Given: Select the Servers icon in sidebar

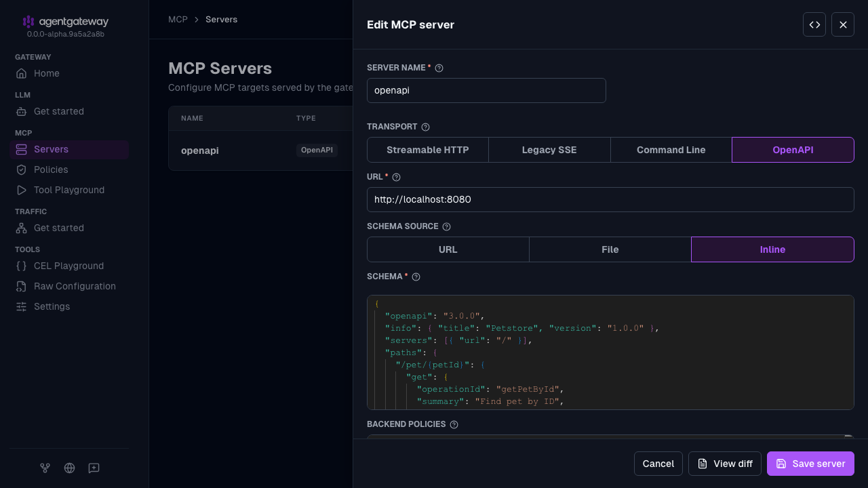Looking at the screenshot, I should (x=22, y=149).
